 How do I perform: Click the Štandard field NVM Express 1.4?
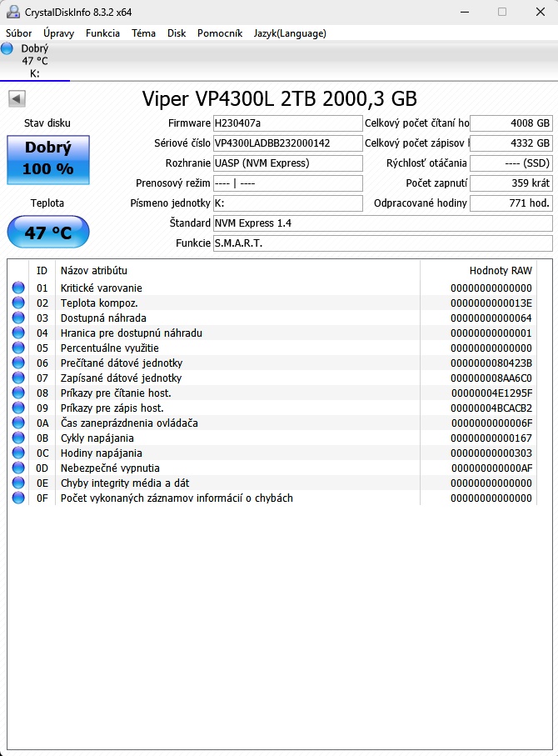[x=382, y=223]
